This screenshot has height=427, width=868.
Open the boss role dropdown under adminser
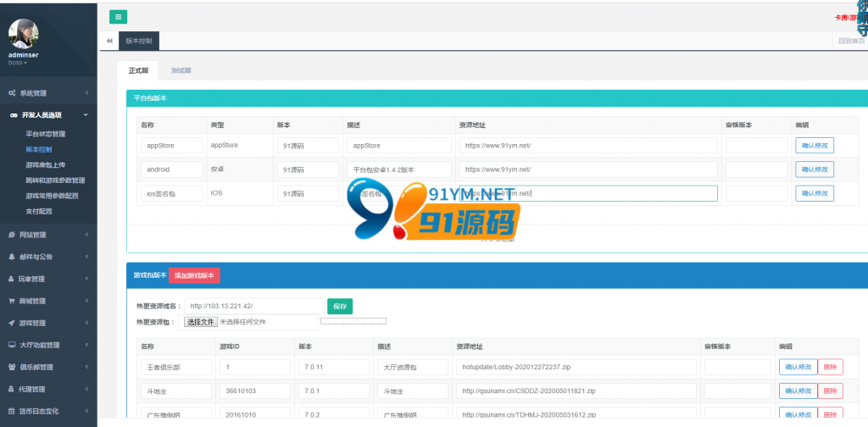point(18,63)
